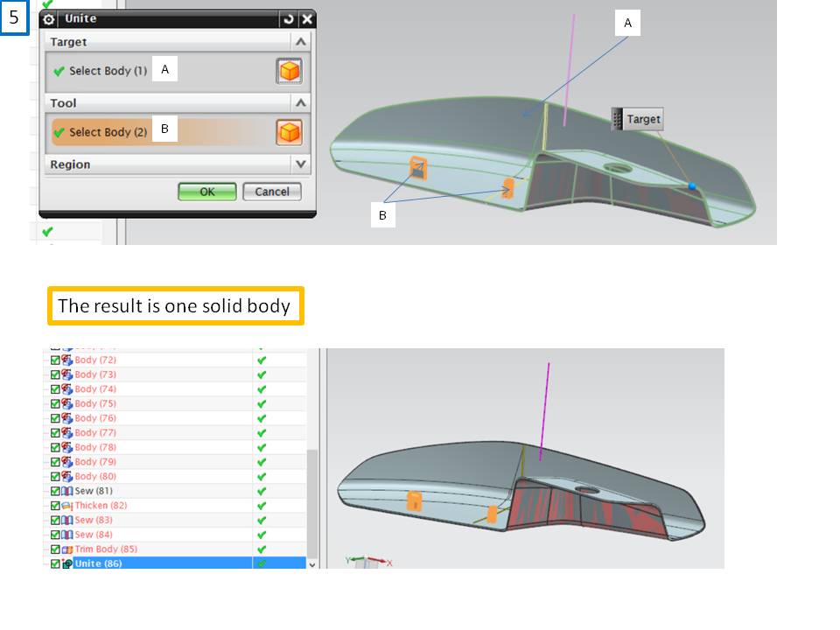Uncheck the Body (78) feature checkbox
840x630 pixels.
click(55, 447)
